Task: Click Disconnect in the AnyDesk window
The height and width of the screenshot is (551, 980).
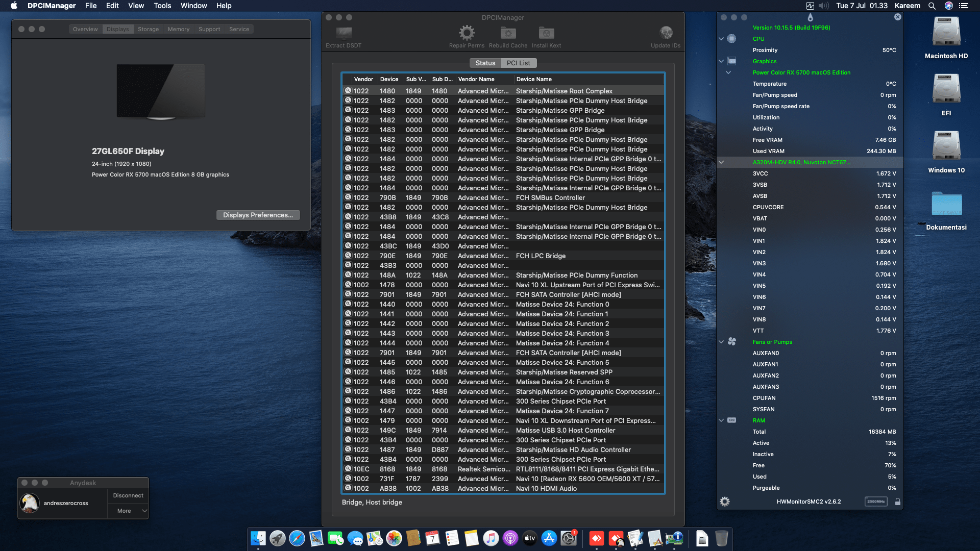Action: (x=128, y=495)
